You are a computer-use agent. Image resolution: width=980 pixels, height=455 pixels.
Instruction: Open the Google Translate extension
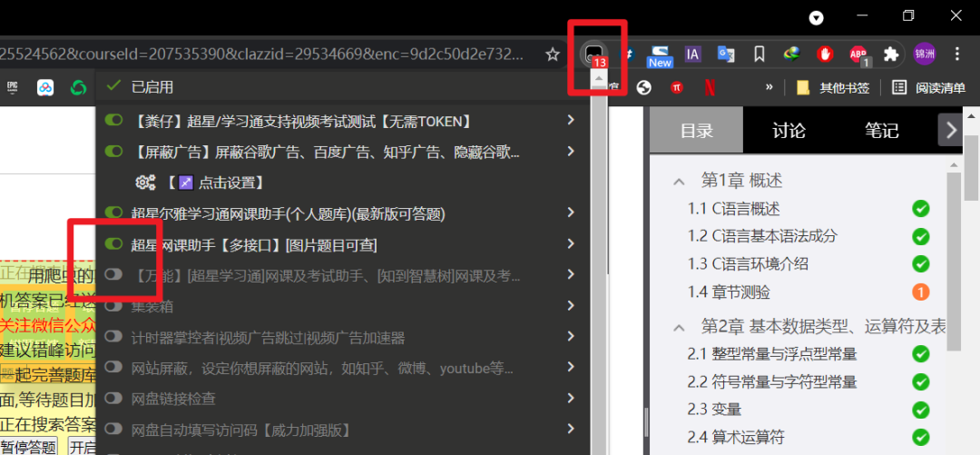pyautogui.click(x=726, y=54)
